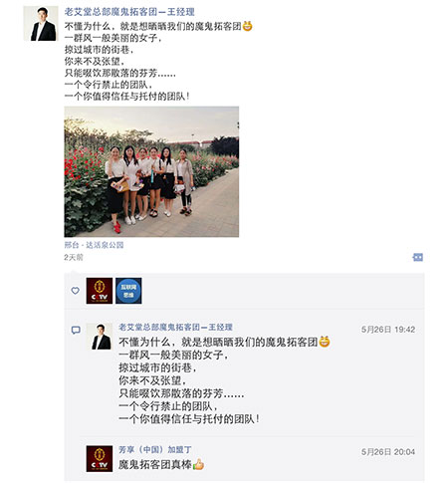Click the laughing emoji in post text

click(x=247, y=26)
